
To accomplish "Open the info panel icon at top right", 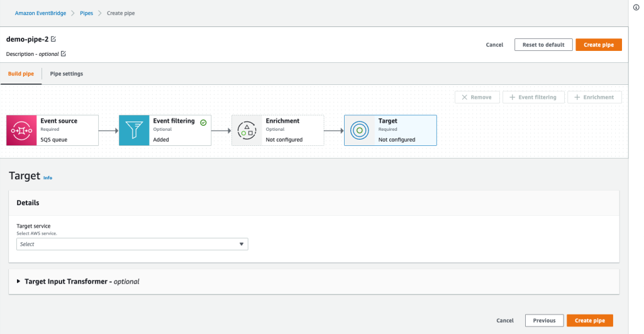I will click(636, 8).
